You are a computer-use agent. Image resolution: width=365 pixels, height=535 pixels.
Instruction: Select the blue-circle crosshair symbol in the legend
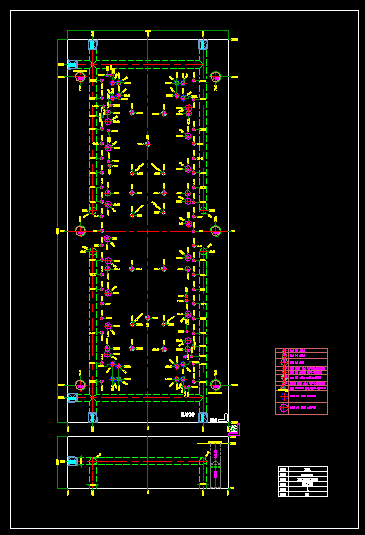pos(284,396)
